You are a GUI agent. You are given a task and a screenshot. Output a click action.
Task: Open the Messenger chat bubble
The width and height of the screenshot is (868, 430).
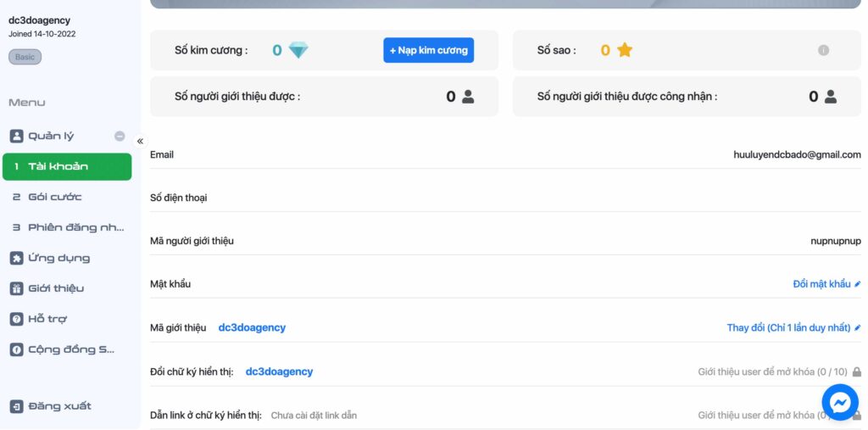[x=840, y=402]
